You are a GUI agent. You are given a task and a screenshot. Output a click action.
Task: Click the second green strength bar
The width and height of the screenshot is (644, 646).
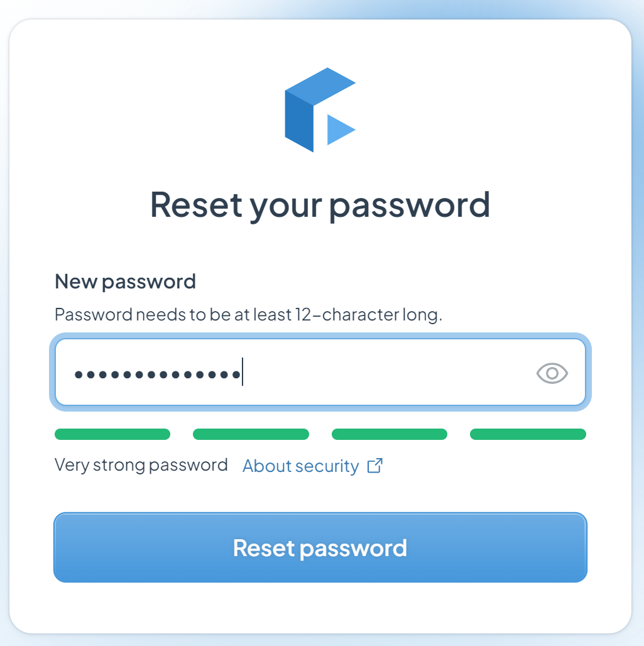pyautogui.click(x=251, y=434)
